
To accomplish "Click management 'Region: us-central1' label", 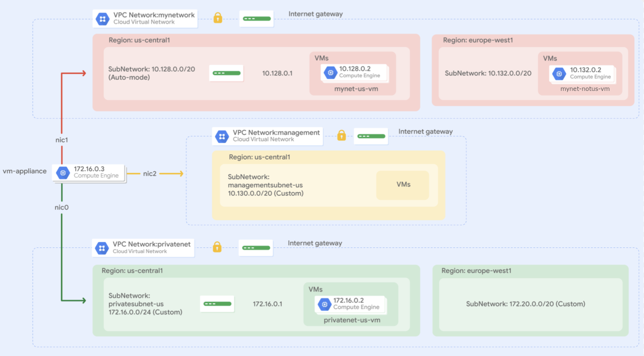I will [259, 157].
